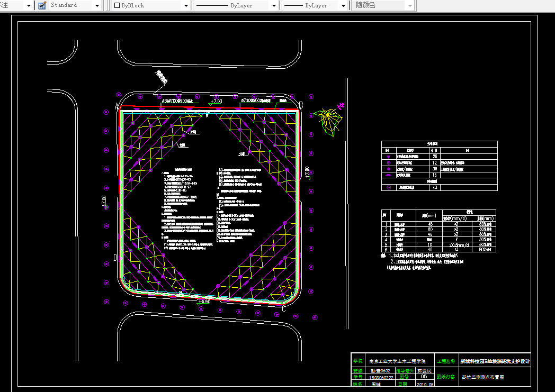Viewport: 555px width, 392px height.
Task: Open the 随颜色 plot style dropdown
Action: coord(410,6)
